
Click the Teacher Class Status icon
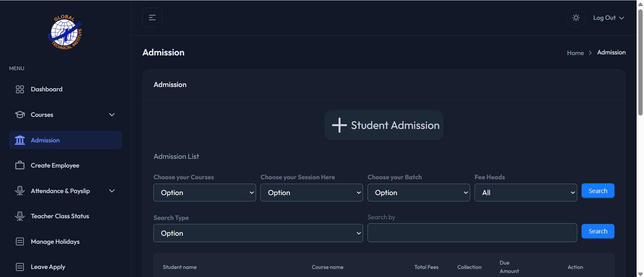20,216
